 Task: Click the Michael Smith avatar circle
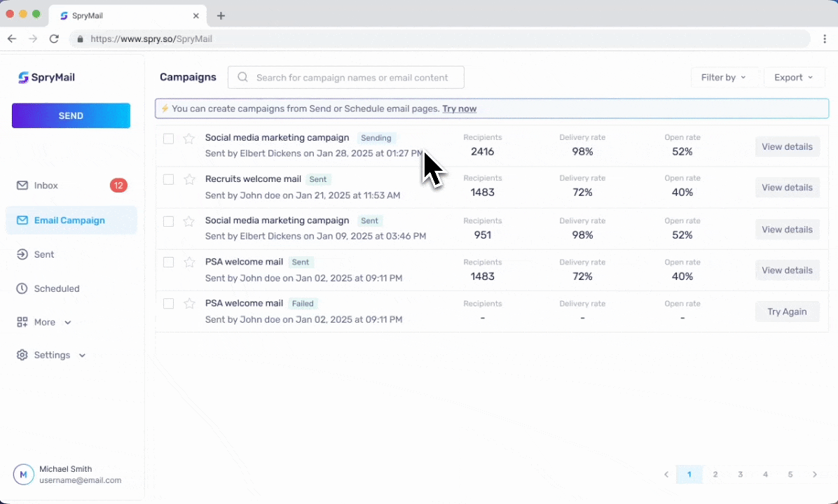click(x=24, y=474)
